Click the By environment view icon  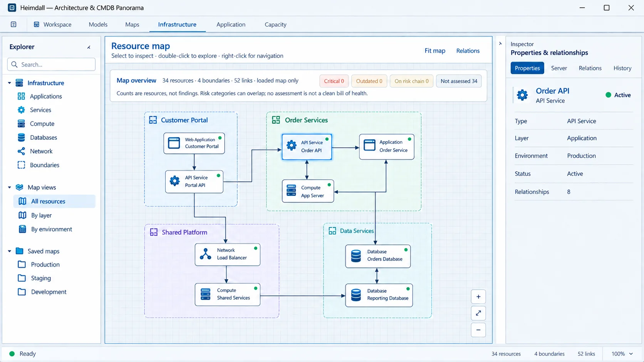coord(22,229)
